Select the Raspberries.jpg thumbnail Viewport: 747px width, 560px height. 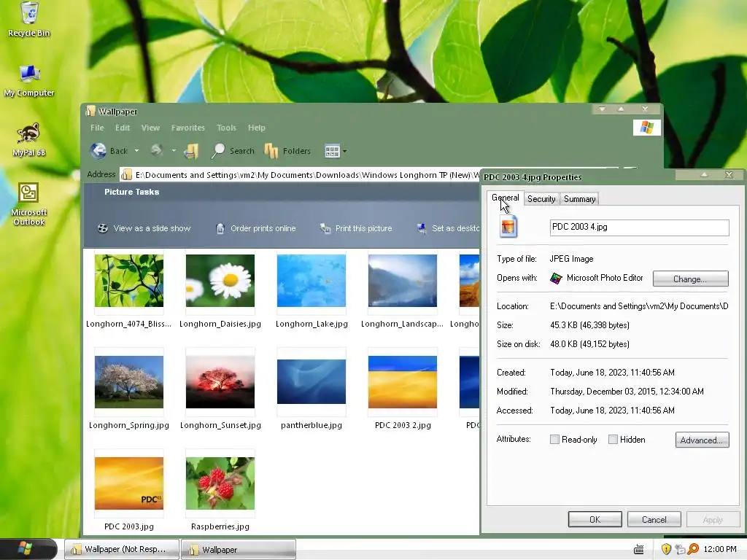point(220,483)
